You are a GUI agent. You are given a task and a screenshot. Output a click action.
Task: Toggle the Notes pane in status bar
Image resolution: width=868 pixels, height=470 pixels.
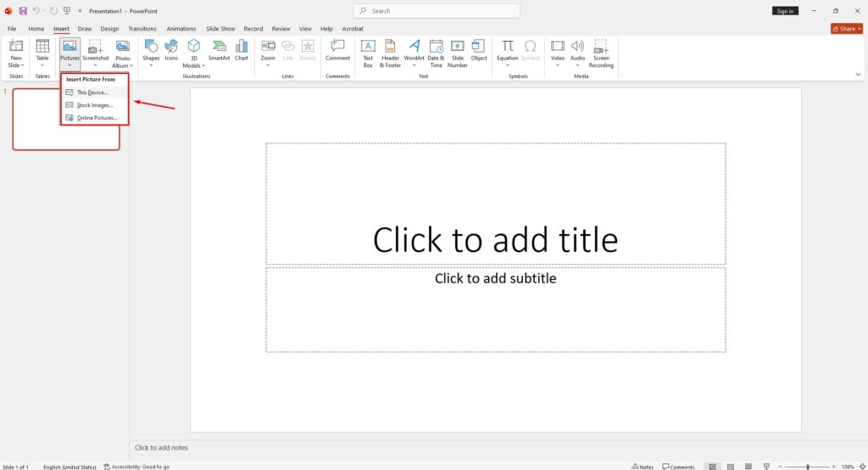tap(643, 467)
